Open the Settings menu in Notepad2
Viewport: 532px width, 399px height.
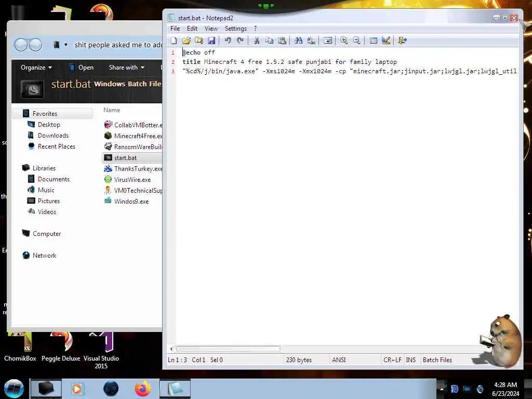click(236, 29)
